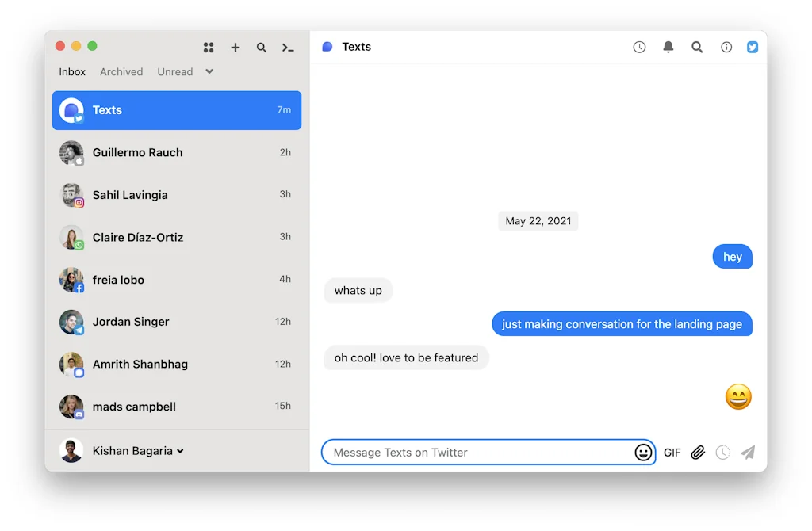Open a new conversation with the plus icon
This screenshot has height=531, width=812.
[236, 48]
